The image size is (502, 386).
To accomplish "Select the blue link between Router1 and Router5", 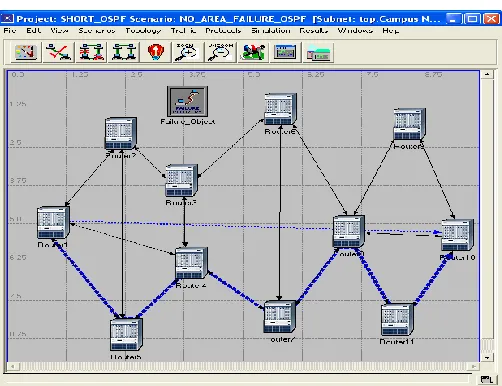I will click(x=86, y=278).
